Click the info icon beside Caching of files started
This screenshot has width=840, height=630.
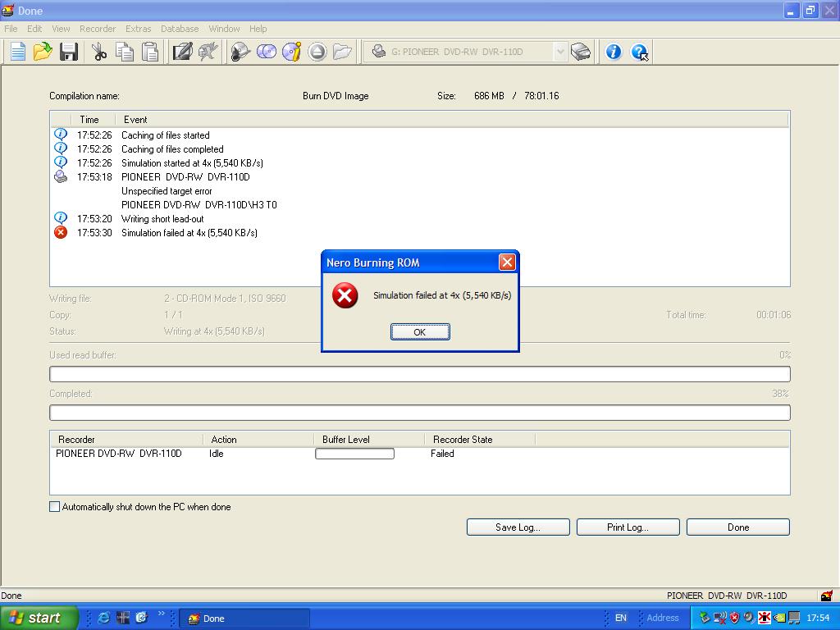click(x=61, y=135)
